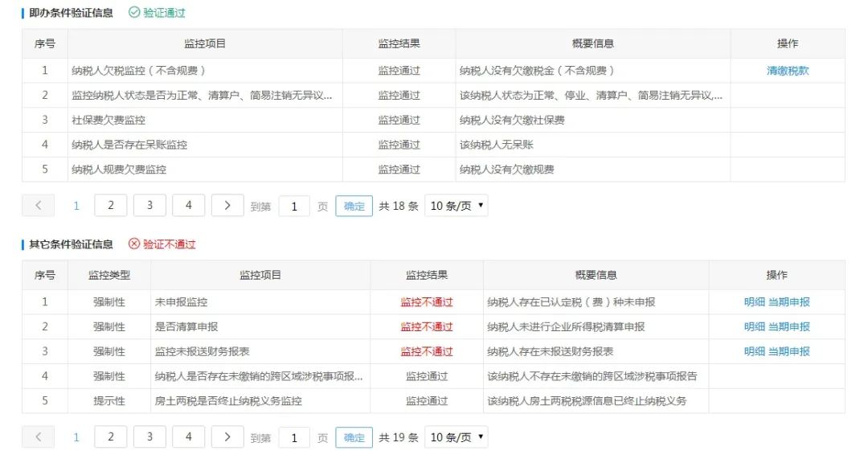Image resolution: width=868 pixels, height=463 pixels.
Task: Select page 3 in 即办条件 table pager
Action: (149, 206)
